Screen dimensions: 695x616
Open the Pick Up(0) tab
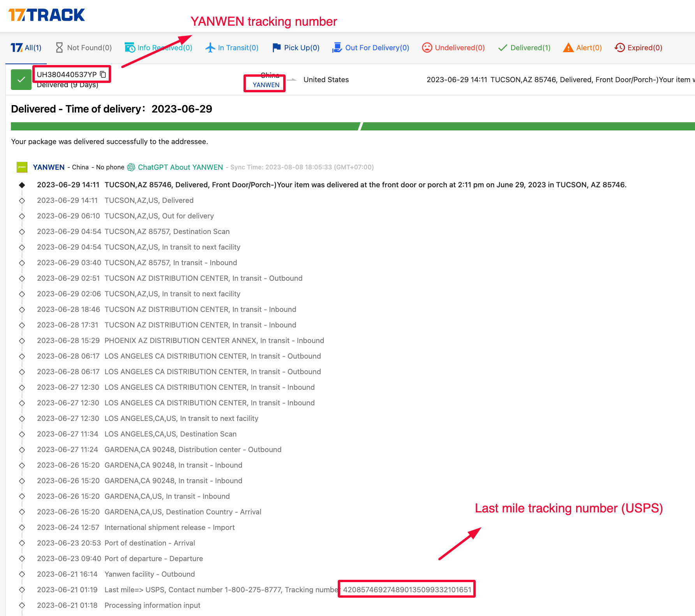click(296, 48)
